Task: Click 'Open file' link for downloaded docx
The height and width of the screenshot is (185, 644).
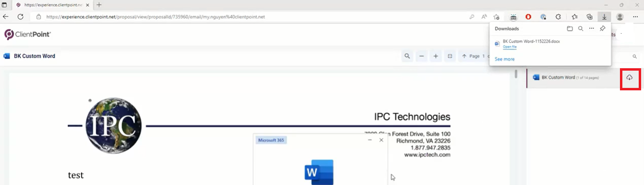Action: pyautogui.click(x=510, y=47)
